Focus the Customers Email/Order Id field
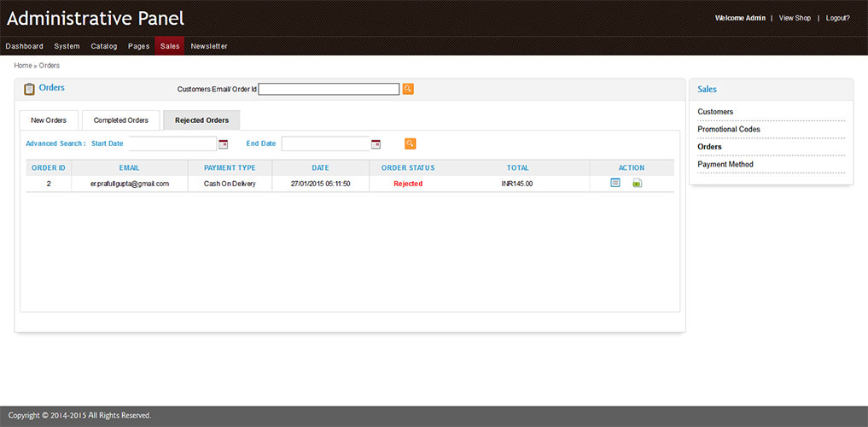 point(329,89)
